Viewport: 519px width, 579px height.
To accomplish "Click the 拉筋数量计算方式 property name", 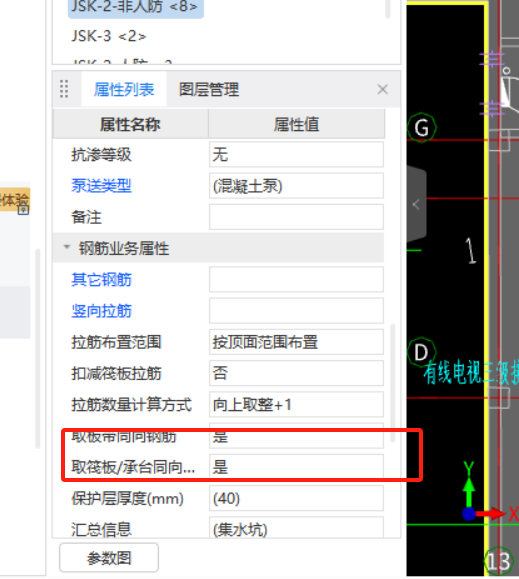I will 131,405.
